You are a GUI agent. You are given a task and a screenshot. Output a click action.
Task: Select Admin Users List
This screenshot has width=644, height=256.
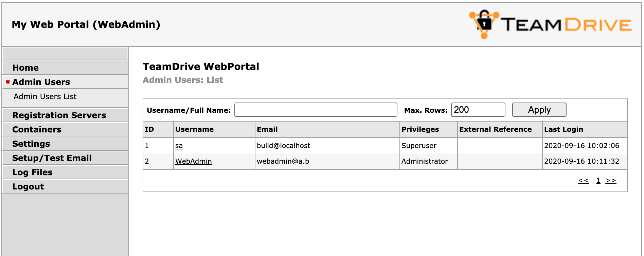click(x=45, y=96)
